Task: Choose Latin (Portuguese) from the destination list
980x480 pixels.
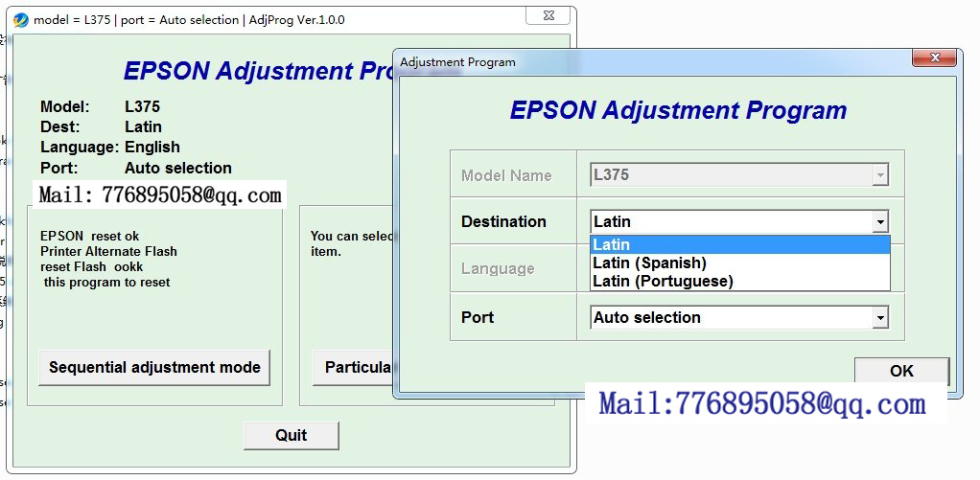Action: point(740,281)
